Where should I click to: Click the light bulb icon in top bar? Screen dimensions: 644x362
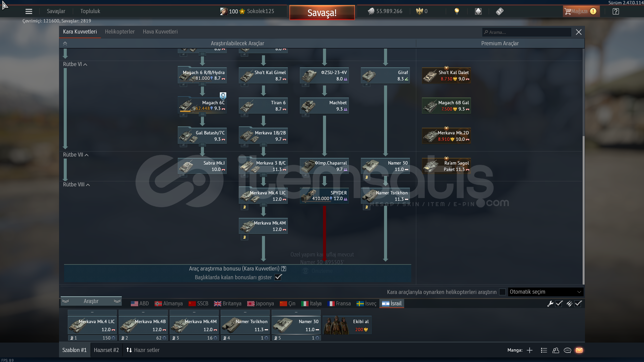click(x=457, y=11)
